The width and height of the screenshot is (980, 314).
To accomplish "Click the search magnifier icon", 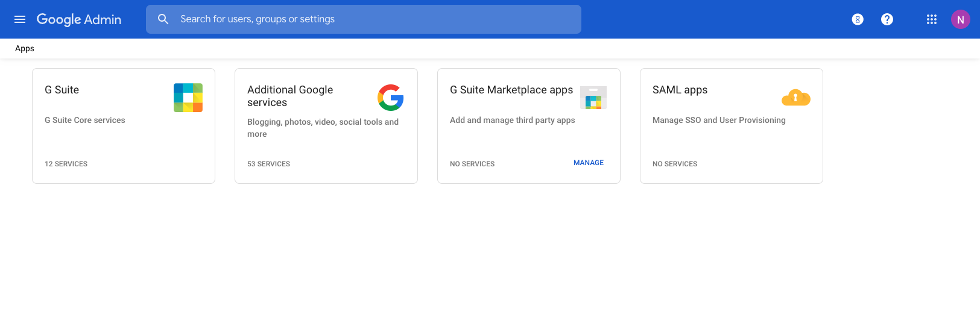I will tap(163, 19).
